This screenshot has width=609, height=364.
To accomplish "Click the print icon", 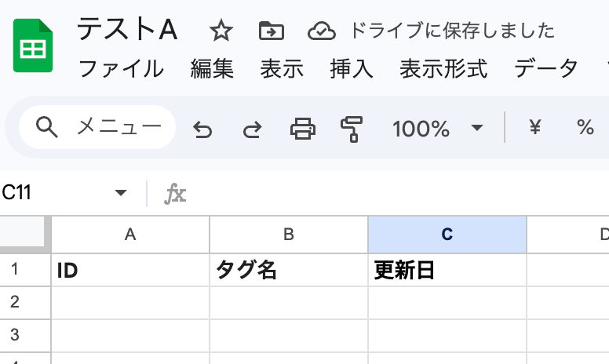I will point(302,128).
